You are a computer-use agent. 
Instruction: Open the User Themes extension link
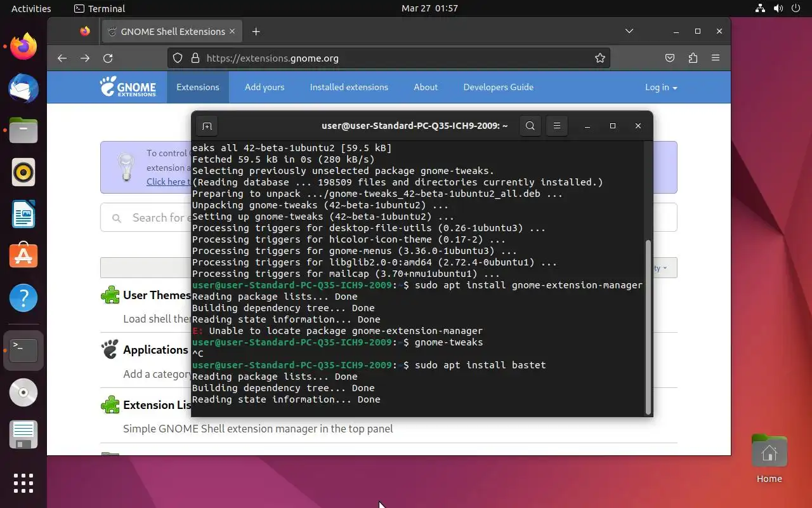pyautogui.click(x=156, y=295)
